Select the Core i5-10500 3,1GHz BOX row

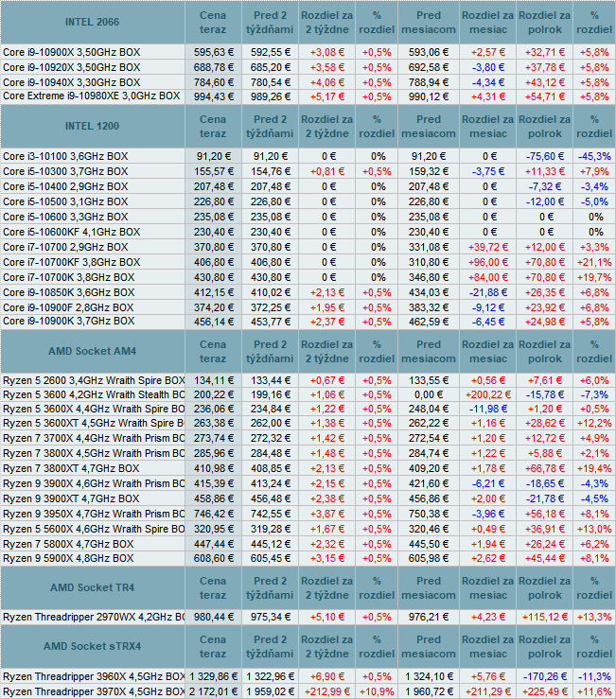(x=308, y=201)
